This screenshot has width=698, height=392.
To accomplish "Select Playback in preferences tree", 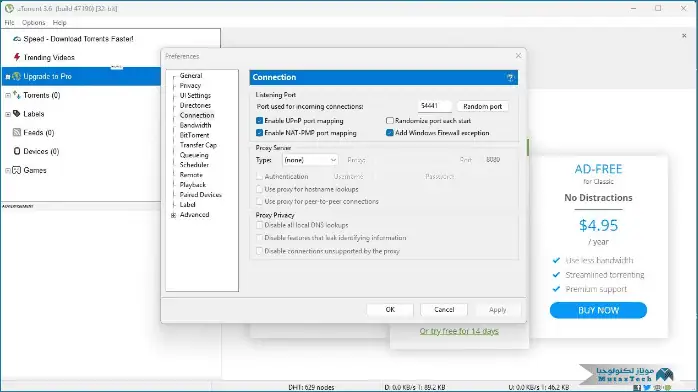I will [193, 185].
